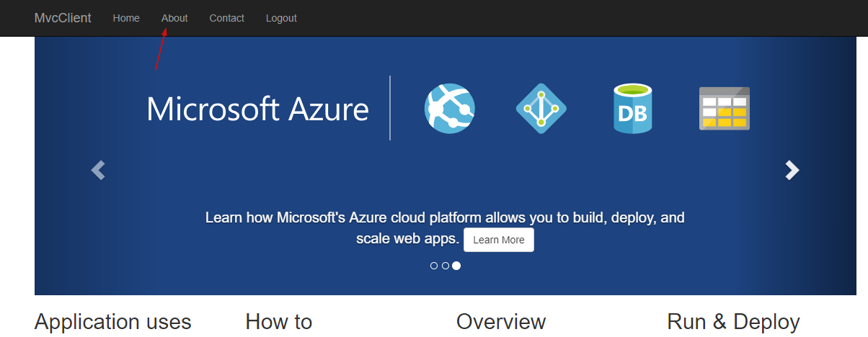This screenshot has width=868, height=337.
Task: Click the blue diamond Azure Active Directory icon
Action: coord(541,108)
